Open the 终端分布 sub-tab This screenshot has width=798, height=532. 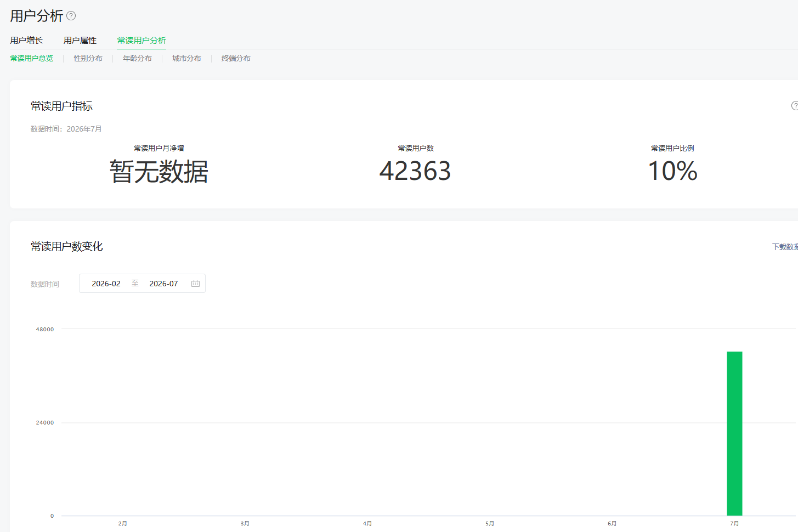coord(236,58)
